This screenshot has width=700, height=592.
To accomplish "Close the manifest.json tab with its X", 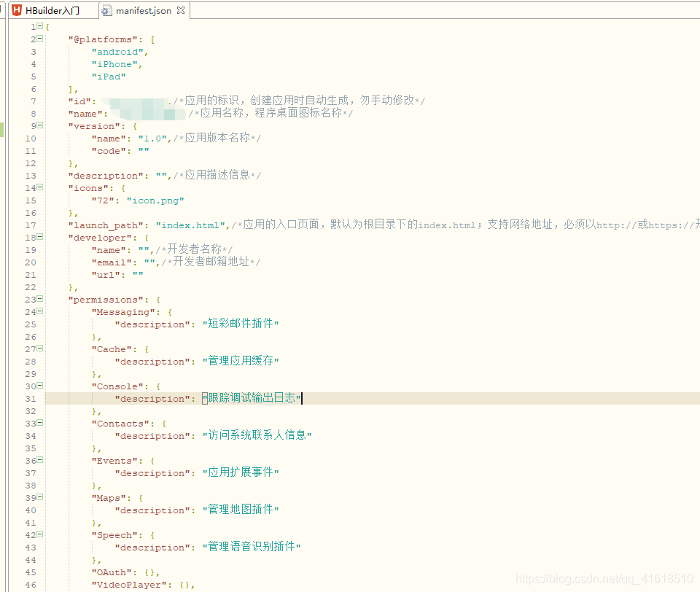I will coord(181,10).
